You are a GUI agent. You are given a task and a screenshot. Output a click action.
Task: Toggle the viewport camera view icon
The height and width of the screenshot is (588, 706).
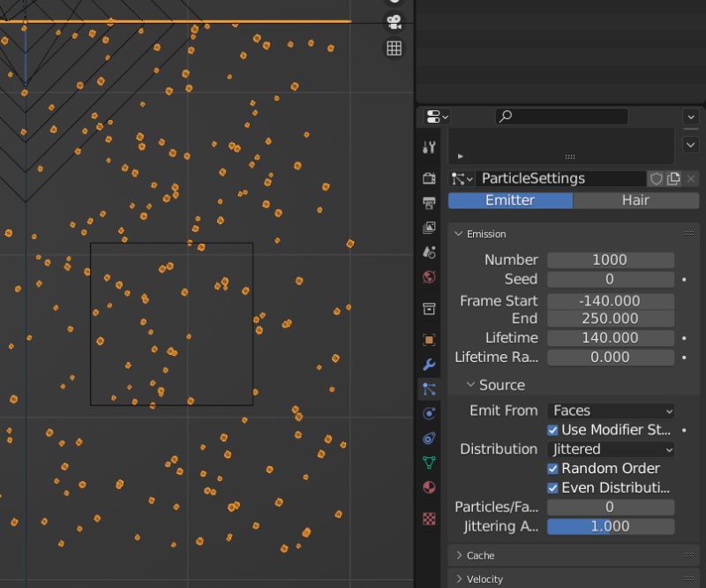click(394, 22)
